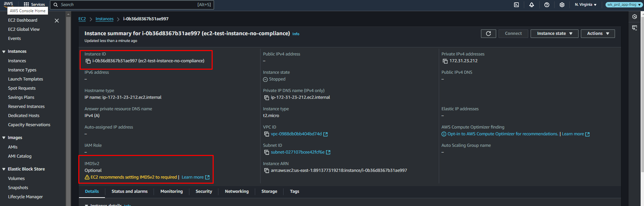Copy the private IPv4 address 172.31.23.212
This screenshot has width=644, height=206.
click(445, 61)
